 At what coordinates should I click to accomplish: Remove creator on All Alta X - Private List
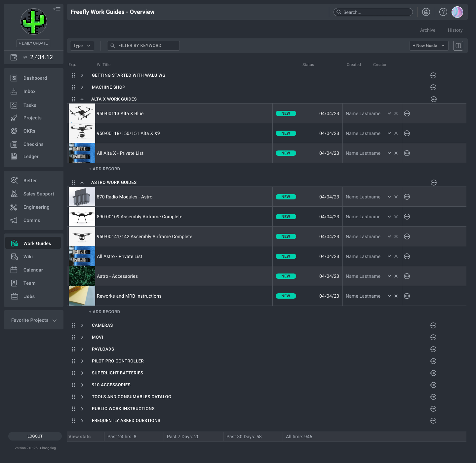pos(396,153)
